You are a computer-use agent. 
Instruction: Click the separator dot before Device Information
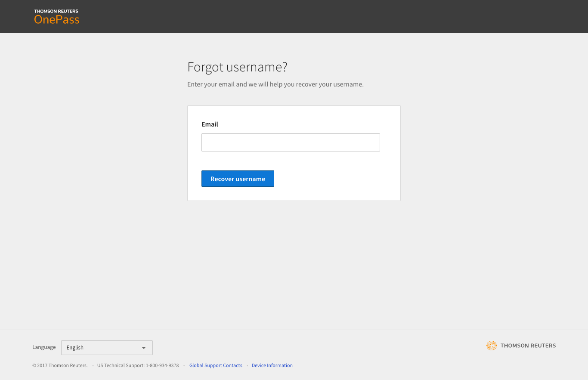(x=247, y=366)
